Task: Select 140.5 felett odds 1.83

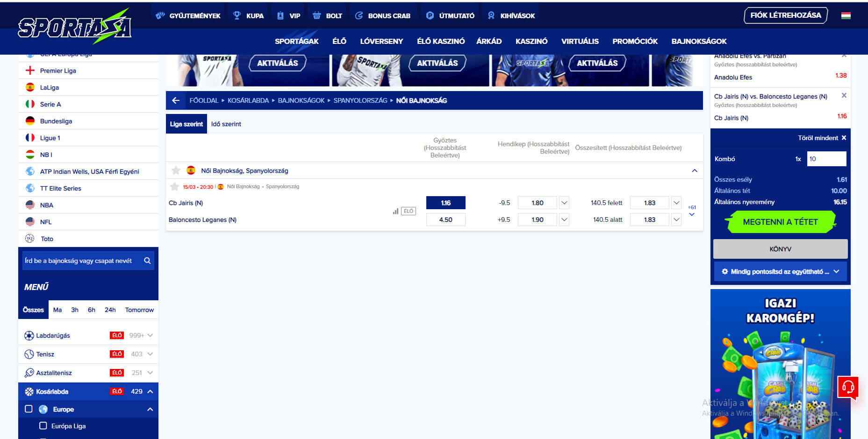Action: pos(650,203)
